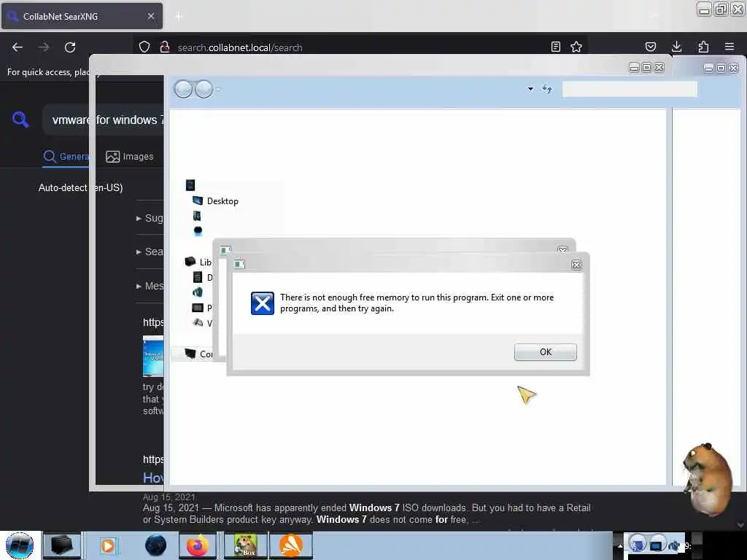Open the partially visible Hov result link

click(x=153, y=478)
